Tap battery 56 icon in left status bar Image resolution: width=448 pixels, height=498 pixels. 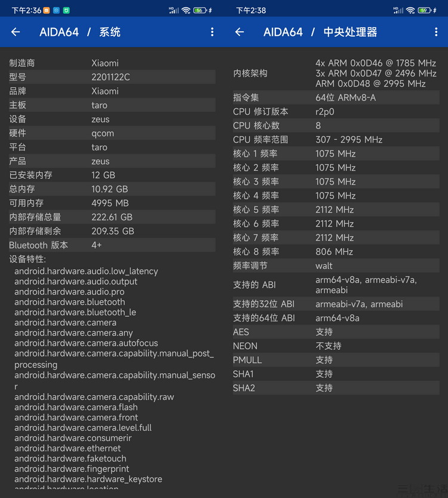click(200, 11)
